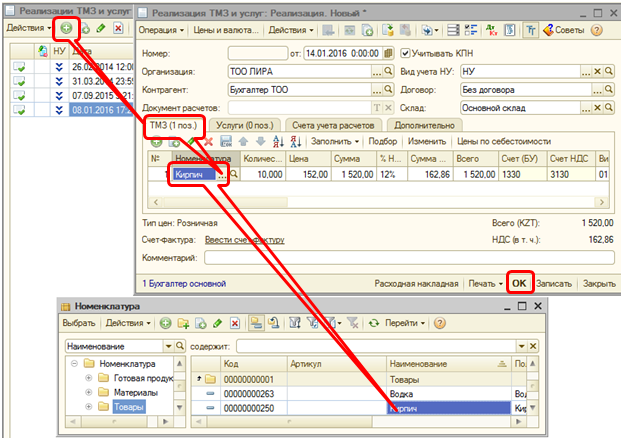
Task: Click the Подбор button
Action: pyautogui.click(x=383, y=141)
